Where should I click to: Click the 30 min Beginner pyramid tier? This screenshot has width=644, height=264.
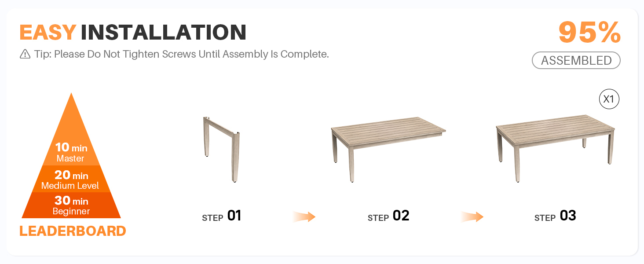pyautogui.click(x=71, y=205)
